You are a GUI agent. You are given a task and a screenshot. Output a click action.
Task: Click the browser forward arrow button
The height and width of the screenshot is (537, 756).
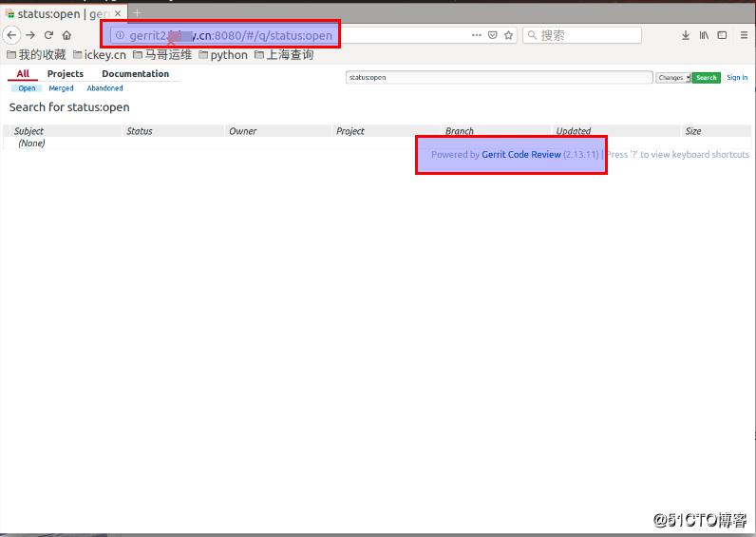tap(30, 35)
